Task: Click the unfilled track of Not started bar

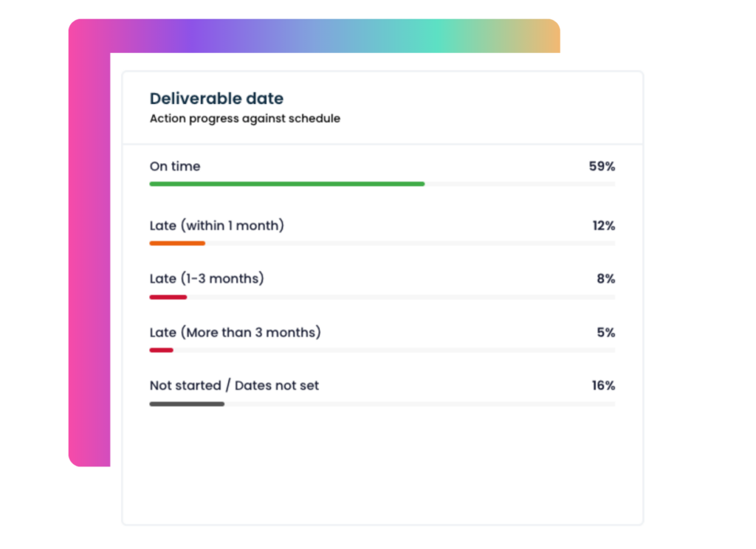Action: (x=419, y=404)
